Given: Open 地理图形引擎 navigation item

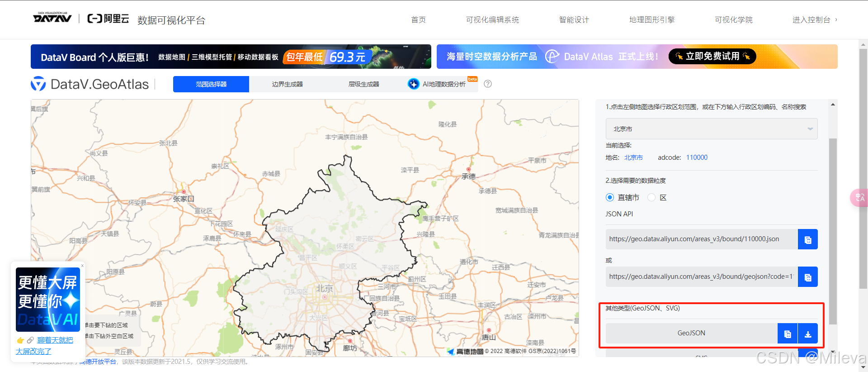Looking at the screenshot, I should [x=652, y=19].
